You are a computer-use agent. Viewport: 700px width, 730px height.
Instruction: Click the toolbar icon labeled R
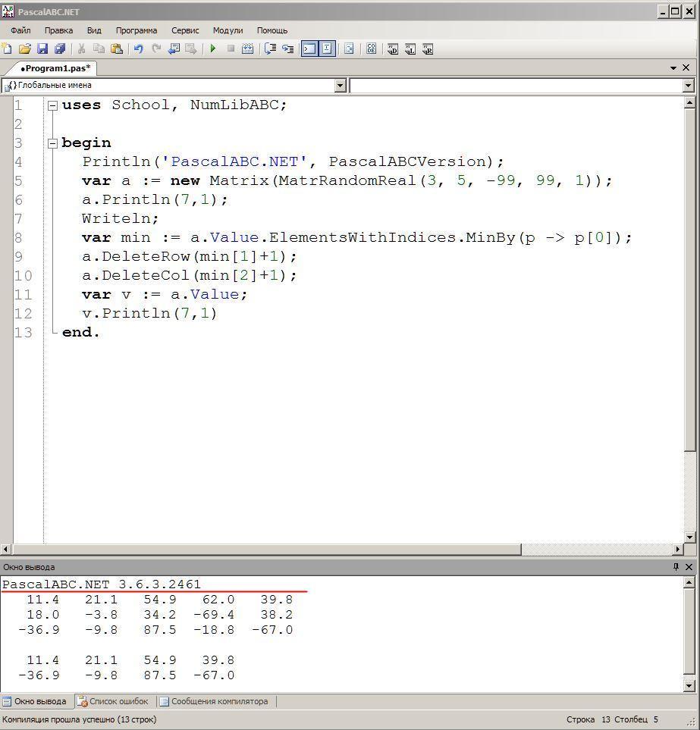click(428, 49)
